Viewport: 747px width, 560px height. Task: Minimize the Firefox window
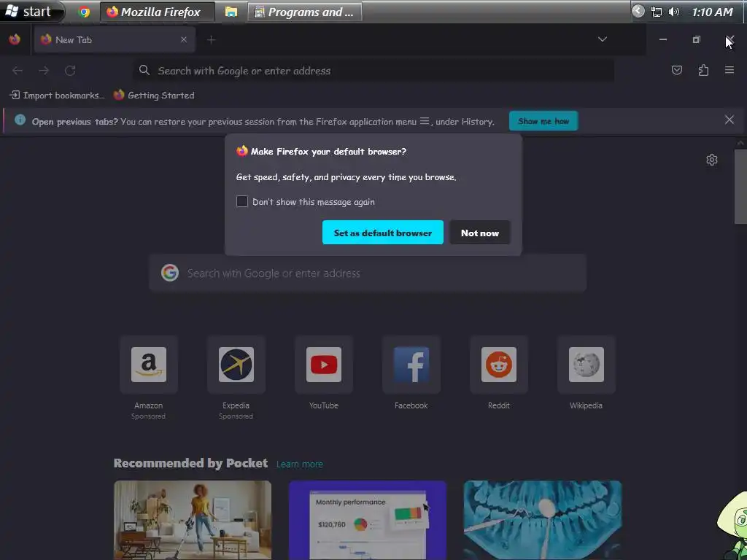(x=662, y=39)
